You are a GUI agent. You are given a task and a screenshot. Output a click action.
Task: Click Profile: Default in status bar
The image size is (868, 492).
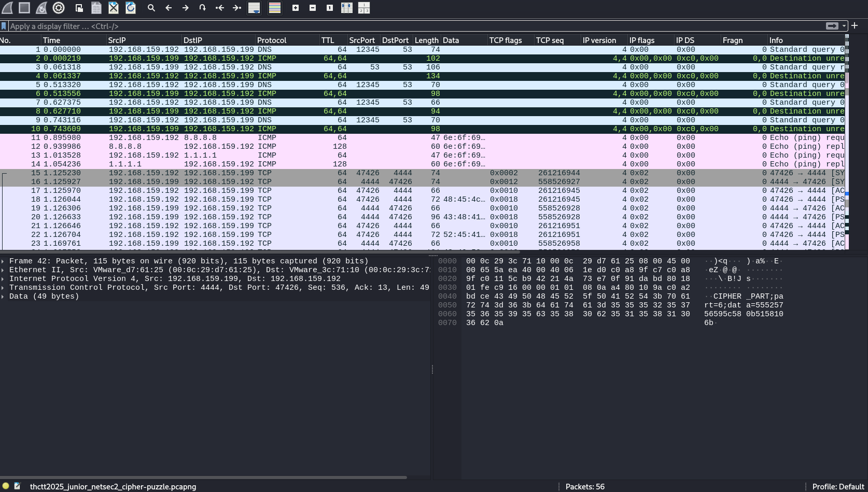click(838, 487)
